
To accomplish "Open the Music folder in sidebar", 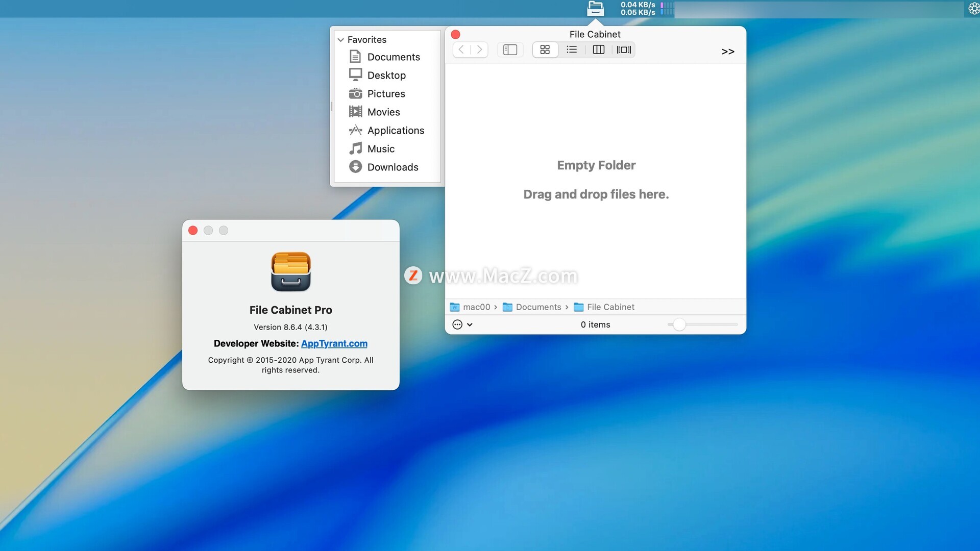I will tap(381, 149).
